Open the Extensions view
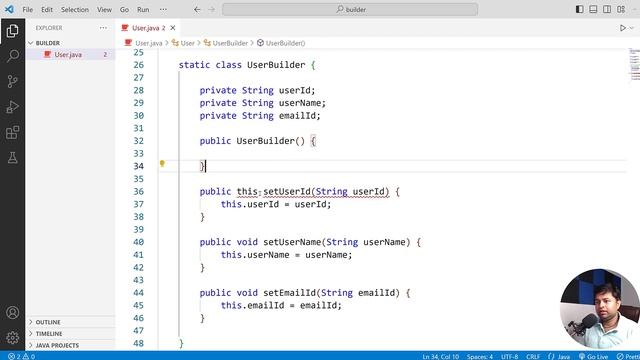The image size is (640, 360). pos(12,132)
